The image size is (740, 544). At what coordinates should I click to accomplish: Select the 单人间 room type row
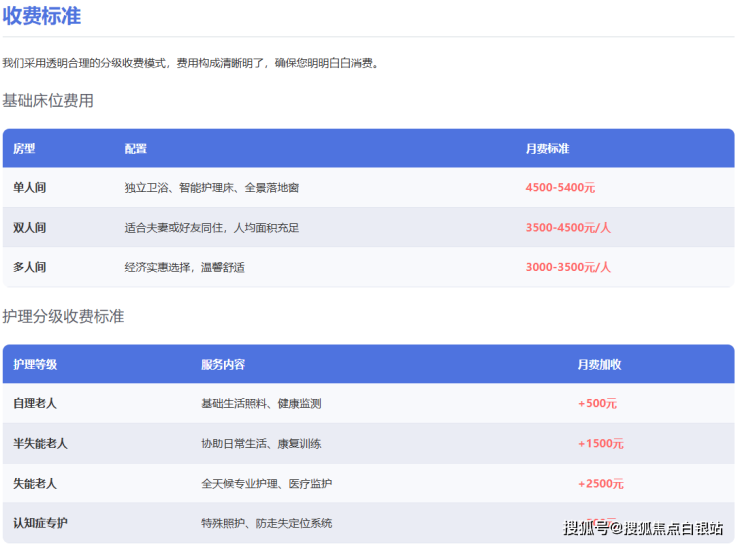[29, 187]
